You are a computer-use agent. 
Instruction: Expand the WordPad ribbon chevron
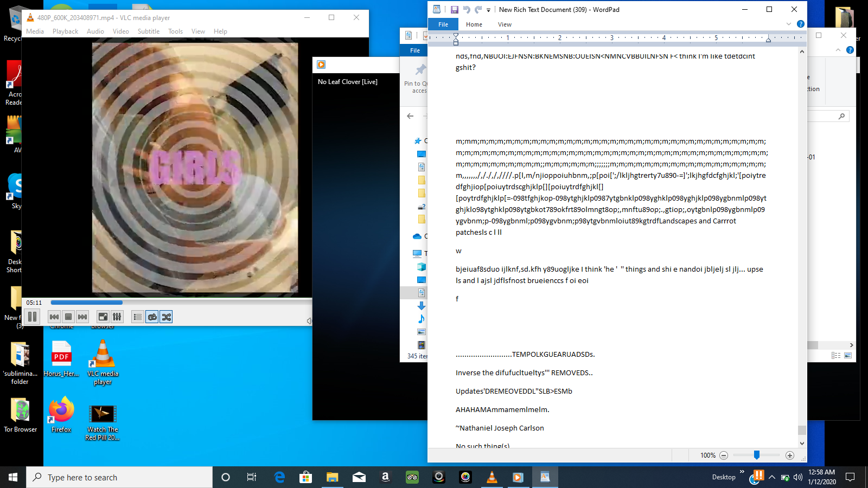pyautogui.click(x=788, y=24)
